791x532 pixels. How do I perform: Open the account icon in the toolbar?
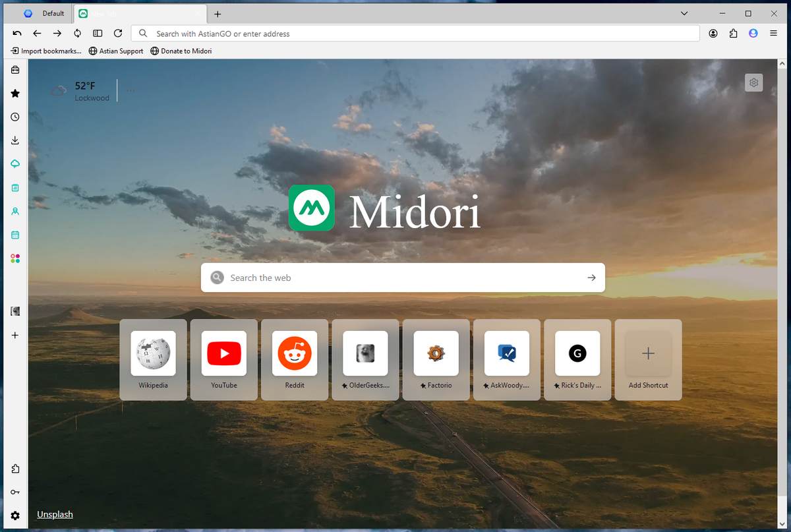pyautogui.click(x=713, y=34)
